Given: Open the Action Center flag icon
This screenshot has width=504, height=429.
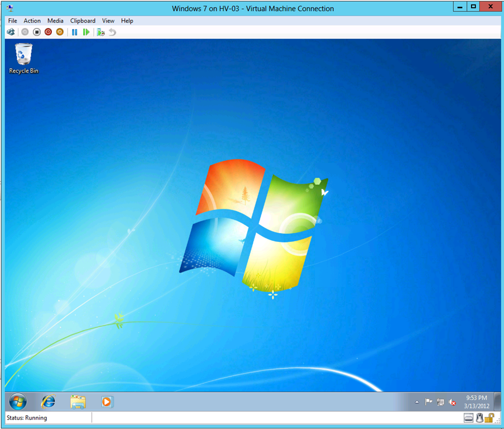Looking at the screenshot, I should (428, 402).
